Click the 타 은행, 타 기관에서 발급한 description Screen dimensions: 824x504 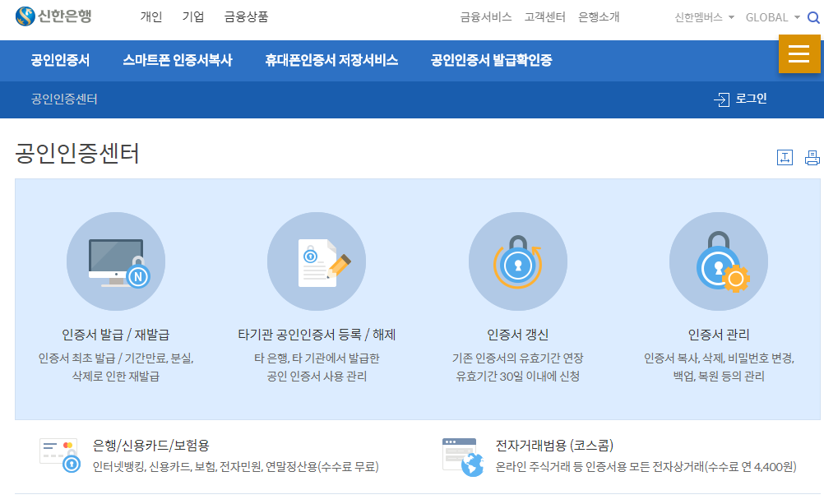(x=317, y=367)
